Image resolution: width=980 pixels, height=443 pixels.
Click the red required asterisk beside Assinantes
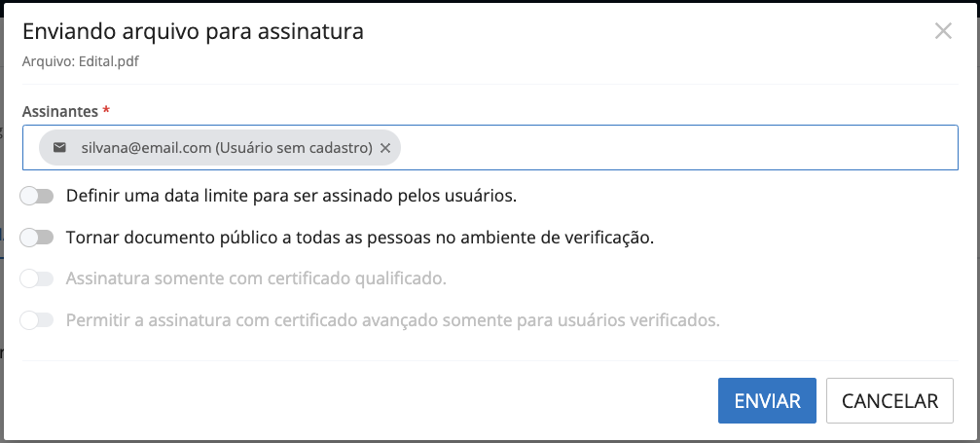106,110
